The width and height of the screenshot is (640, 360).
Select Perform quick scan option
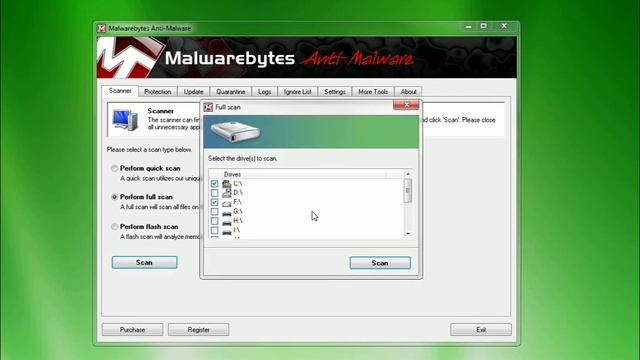coord(115,168)
